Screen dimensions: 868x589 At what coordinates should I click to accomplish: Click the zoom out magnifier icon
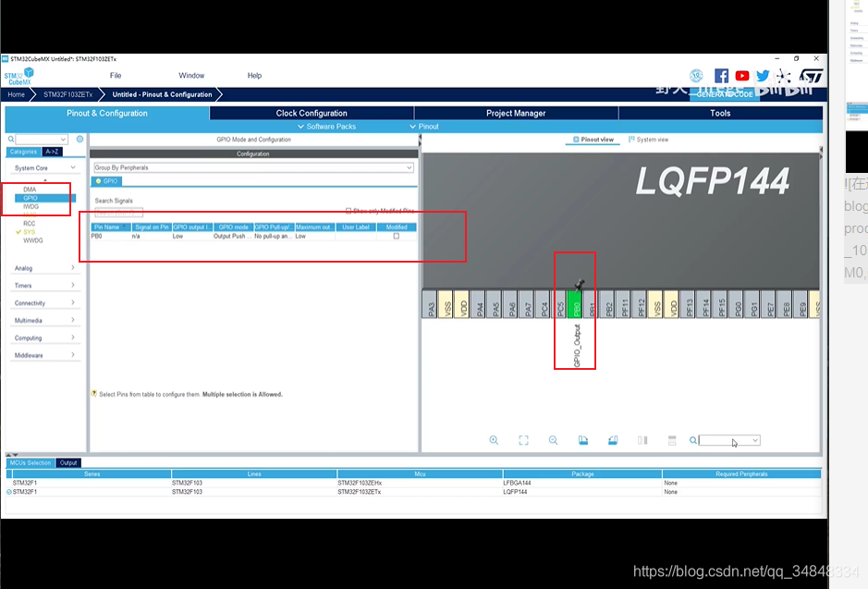[553, 440]
